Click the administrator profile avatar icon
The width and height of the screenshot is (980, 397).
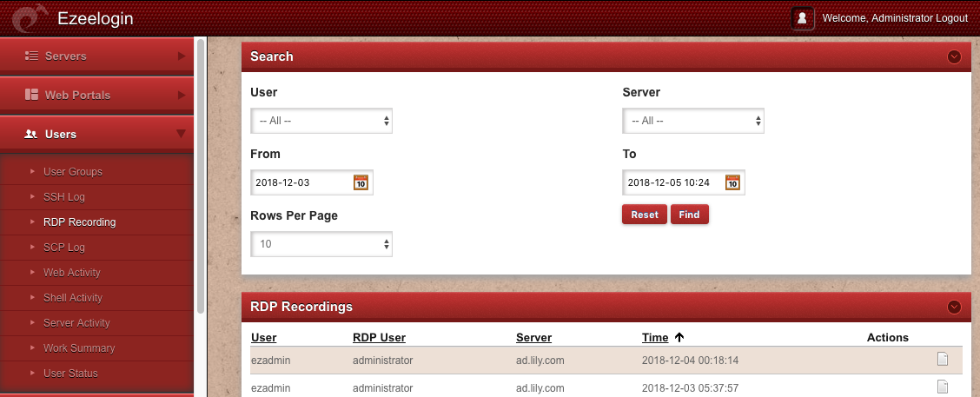(803, 18)
